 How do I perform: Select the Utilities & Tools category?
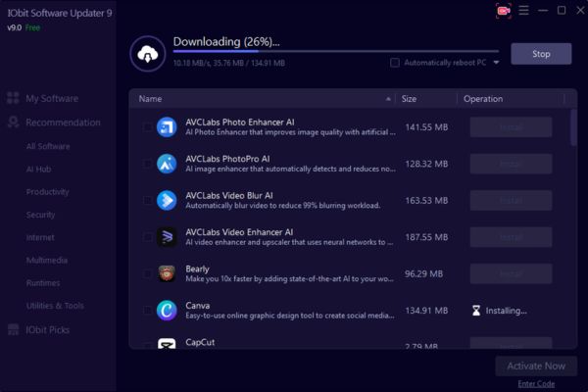point(55,306)
